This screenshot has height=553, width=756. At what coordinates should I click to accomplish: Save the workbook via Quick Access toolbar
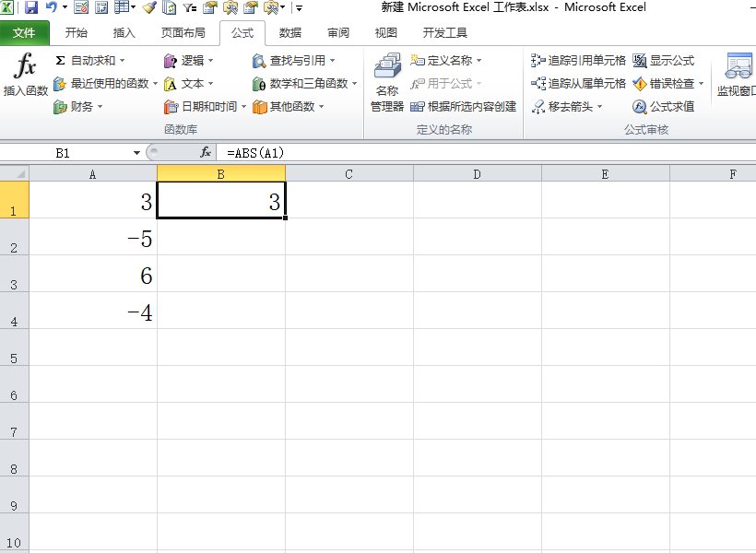(x=31, y=7)
